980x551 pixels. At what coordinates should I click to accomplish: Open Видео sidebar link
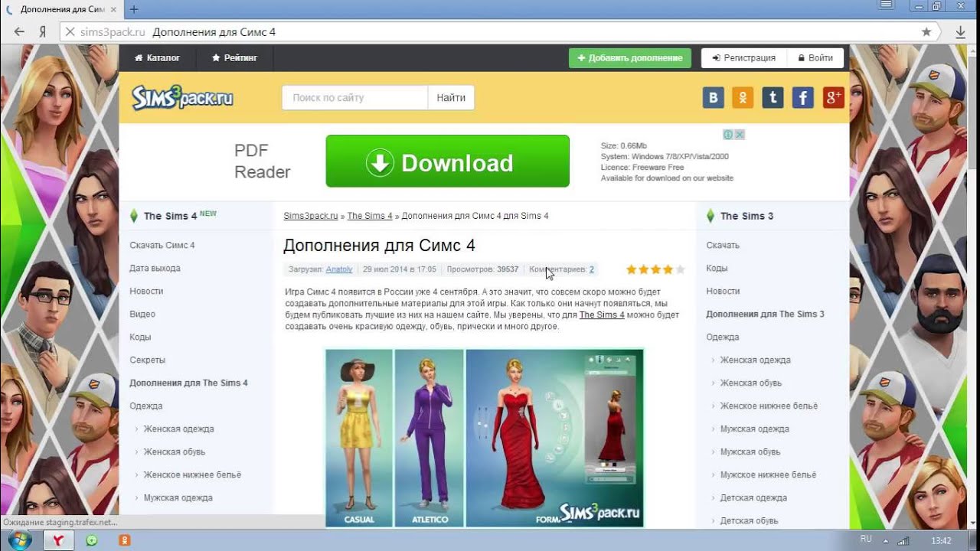click(x=142, y=314)
